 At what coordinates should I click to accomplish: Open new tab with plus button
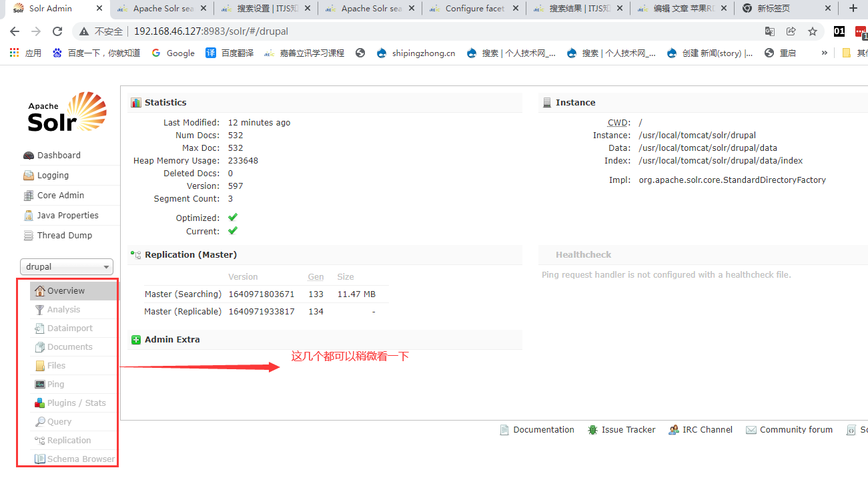click(x=853, y=9)
